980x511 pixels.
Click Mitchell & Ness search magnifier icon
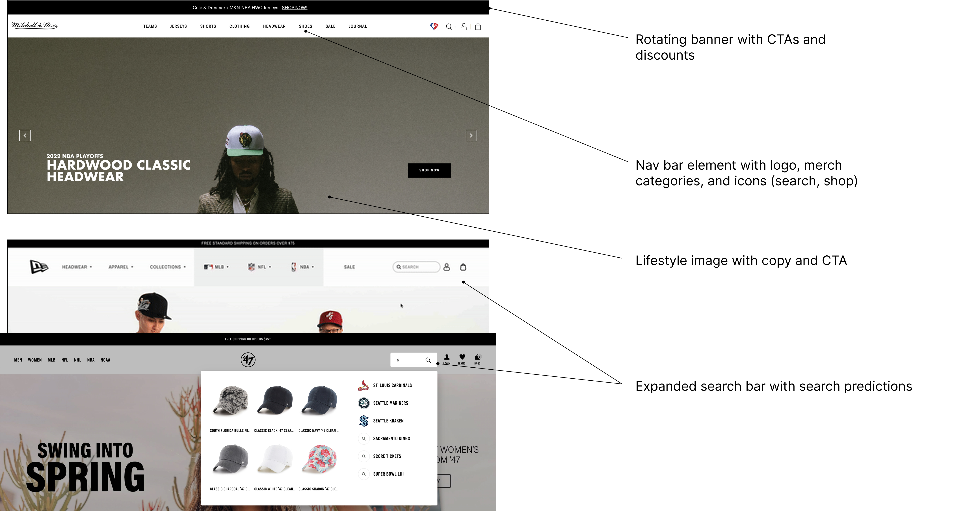point(449,27)
